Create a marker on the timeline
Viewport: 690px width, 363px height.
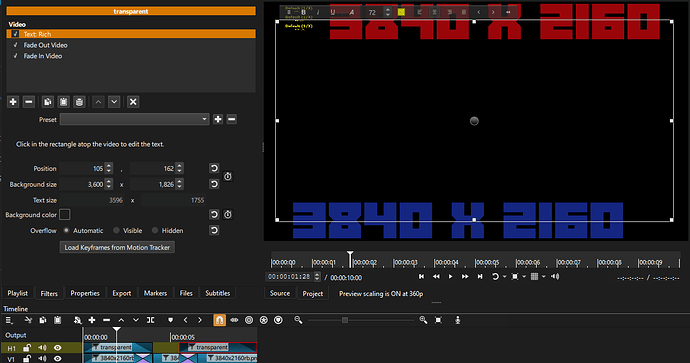click(170, 320)
